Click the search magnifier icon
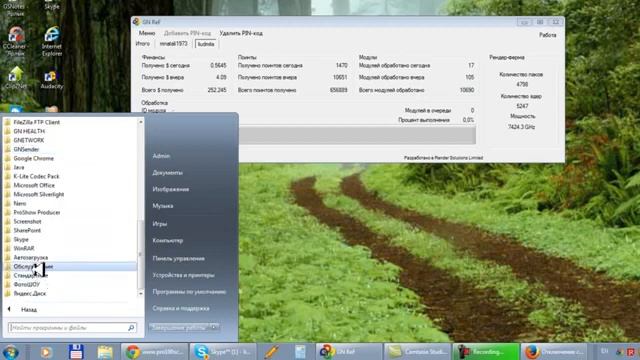 131,328
